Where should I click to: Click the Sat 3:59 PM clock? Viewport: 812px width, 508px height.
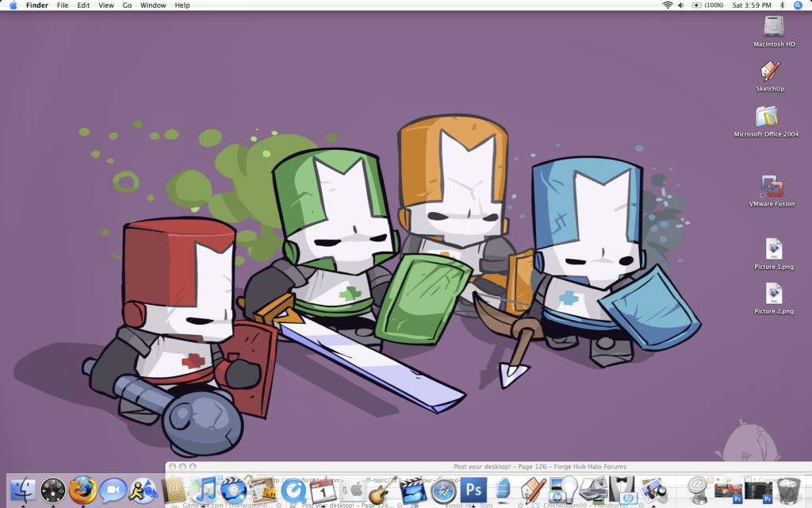pos(752,6)
